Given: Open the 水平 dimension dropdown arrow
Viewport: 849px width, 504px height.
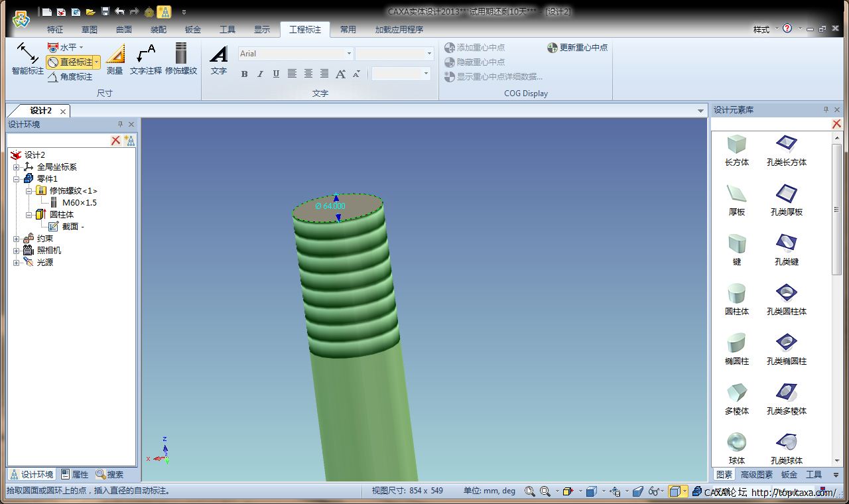Looking at the screenshot, I should point(82,47).
